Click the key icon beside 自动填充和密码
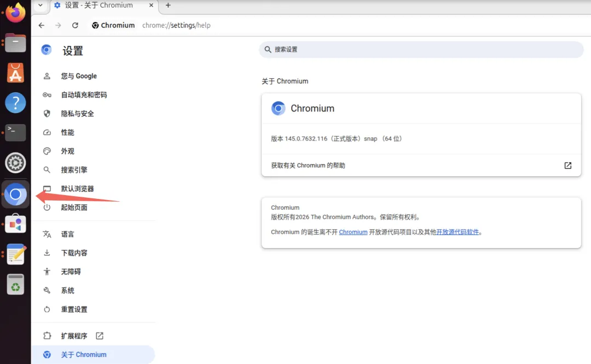This screenshot has width=591, height=364. coord(47,95)
